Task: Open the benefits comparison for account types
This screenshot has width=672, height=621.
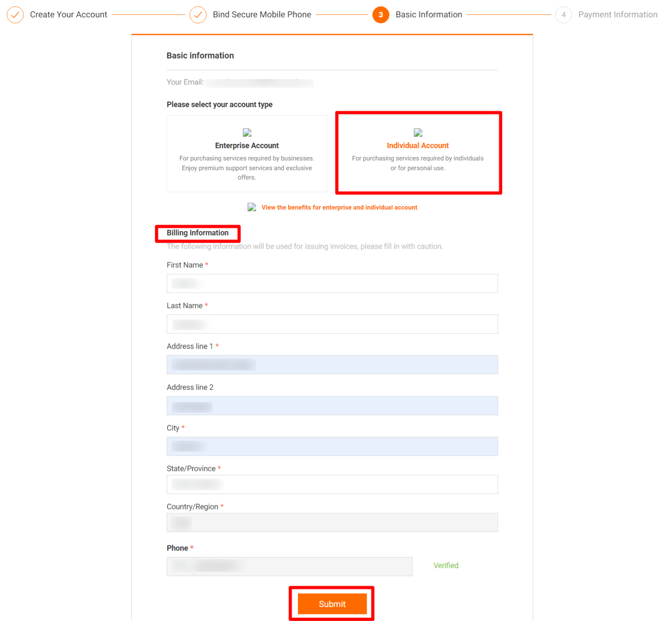Action: point(339,207)
